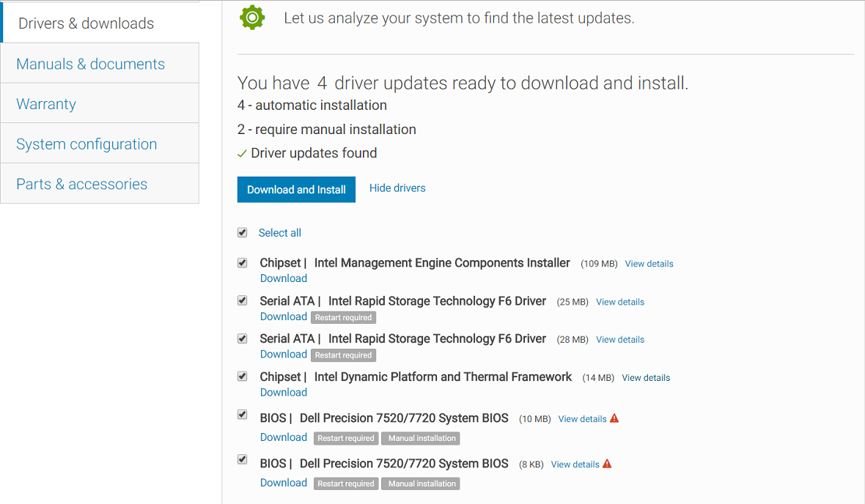This screenshot has height=504, width=865.
Task: Click the red warning icon on 10 MB BIOS row
Action: pos(614,418)
